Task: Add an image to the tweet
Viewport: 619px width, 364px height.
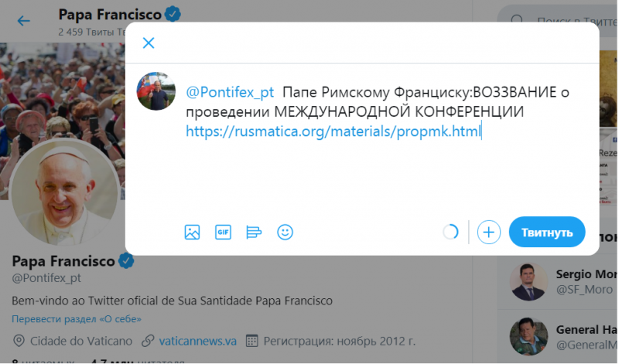Action: pos(192,233)
